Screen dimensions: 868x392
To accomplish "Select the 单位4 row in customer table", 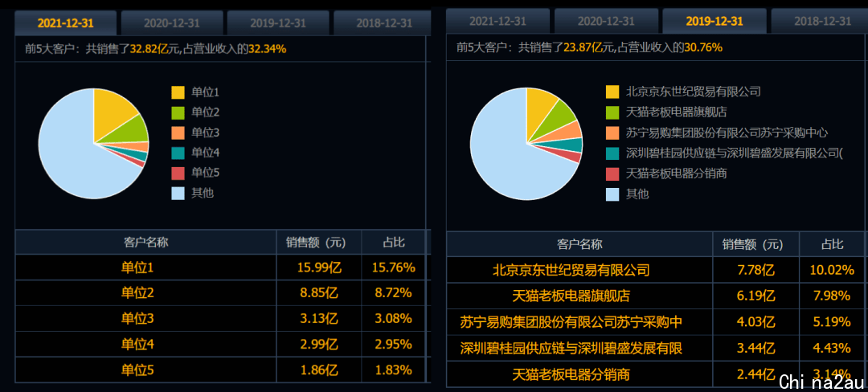I will [x=220, y=344].
